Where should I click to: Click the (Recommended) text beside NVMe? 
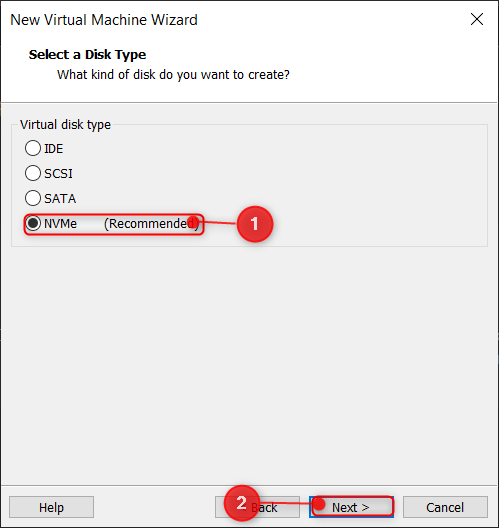click(151, 224)
